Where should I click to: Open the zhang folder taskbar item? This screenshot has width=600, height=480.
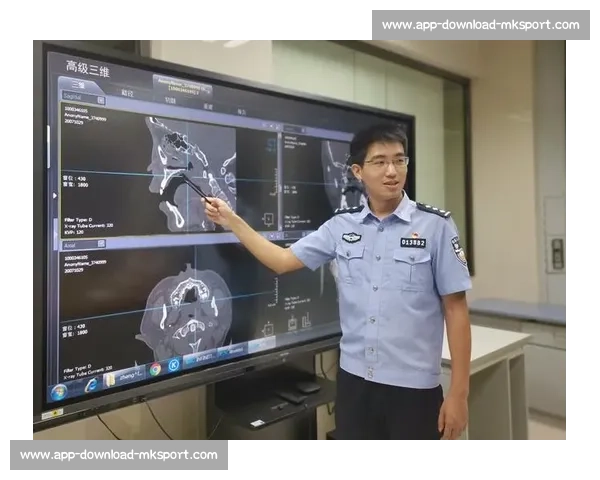point(124,376)
